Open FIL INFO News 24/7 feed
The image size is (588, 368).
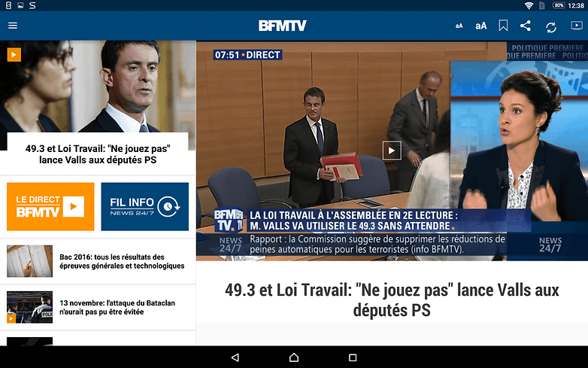pos(145,206)
